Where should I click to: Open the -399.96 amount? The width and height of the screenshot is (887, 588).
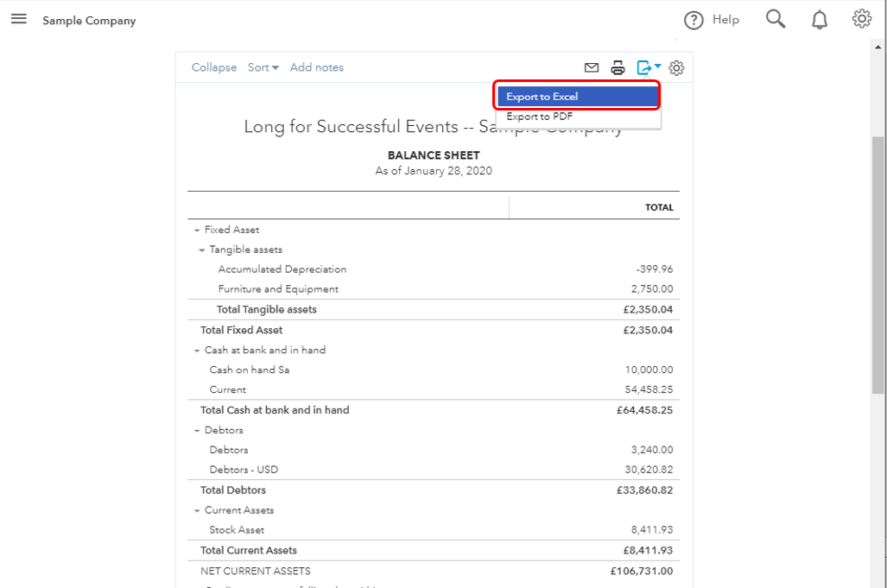655,269
